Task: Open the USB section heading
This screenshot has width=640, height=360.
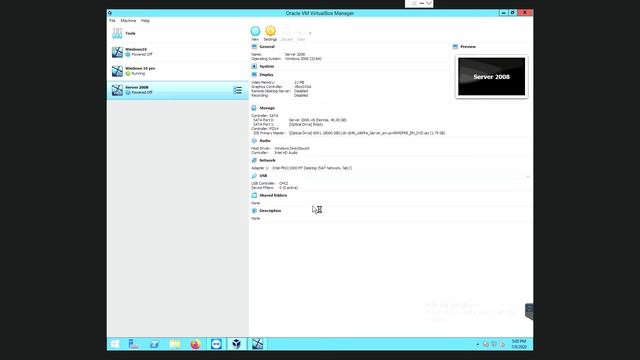Action: tap(263, 176)
